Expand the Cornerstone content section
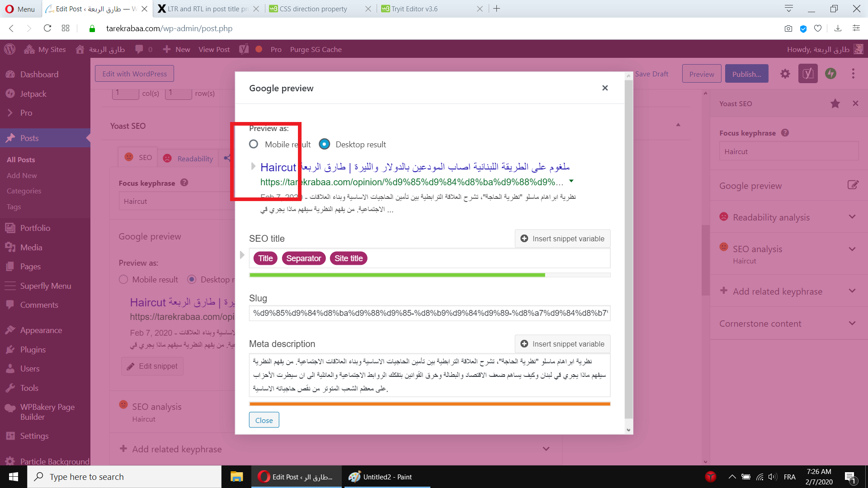Viewport: 868px width, 488px height. point(852,324)
